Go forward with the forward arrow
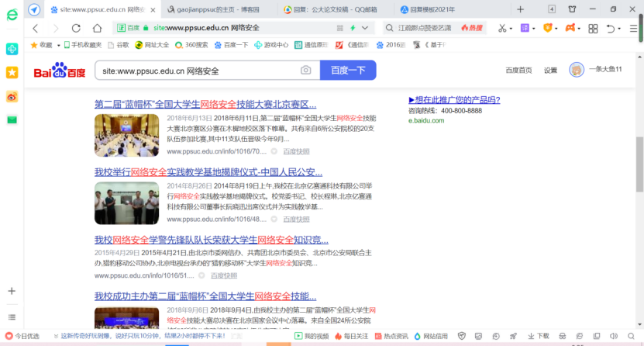Image resolution: width=644 pixels, height=346 pixels. pos(56,28)
